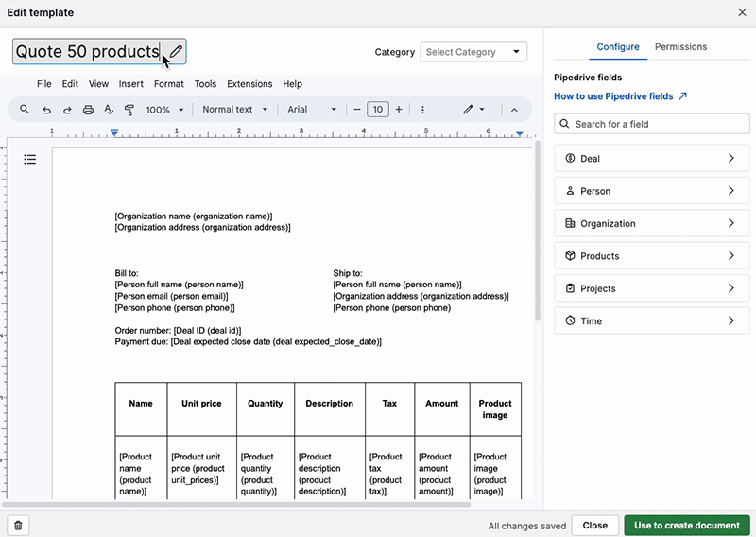756x537 pixels.
Task: Open the zoom 100% dropdown
Action: tap(164, 110)
